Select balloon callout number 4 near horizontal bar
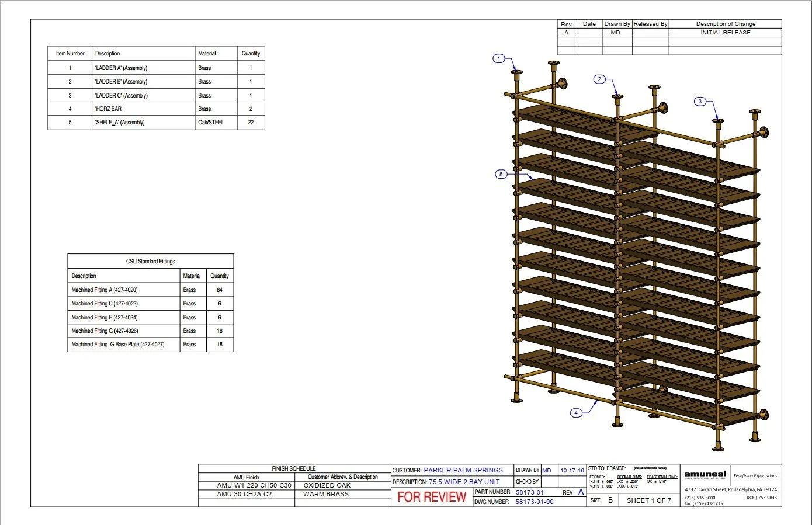 (576, 413)
